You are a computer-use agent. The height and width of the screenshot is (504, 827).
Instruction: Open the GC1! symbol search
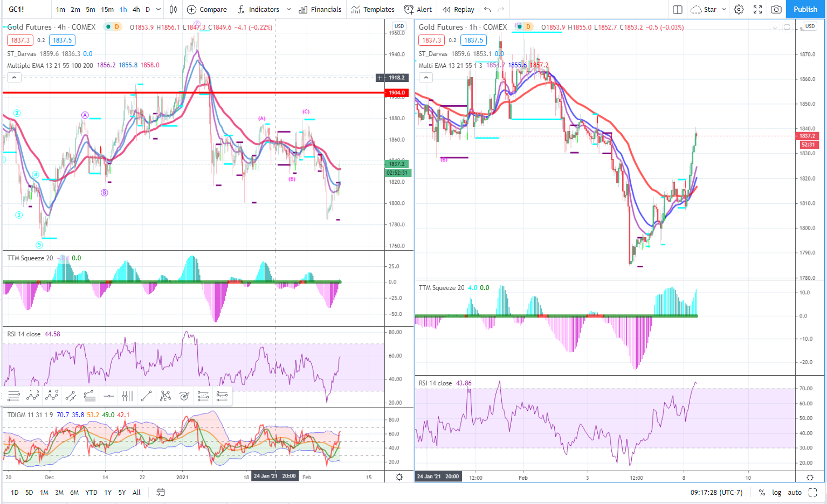(17, 9)
